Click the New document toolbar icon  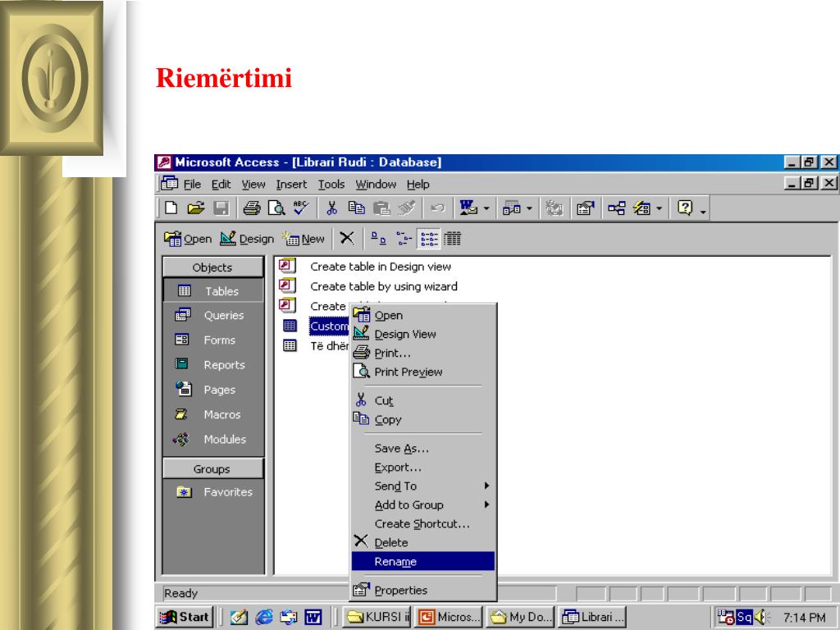171,208
